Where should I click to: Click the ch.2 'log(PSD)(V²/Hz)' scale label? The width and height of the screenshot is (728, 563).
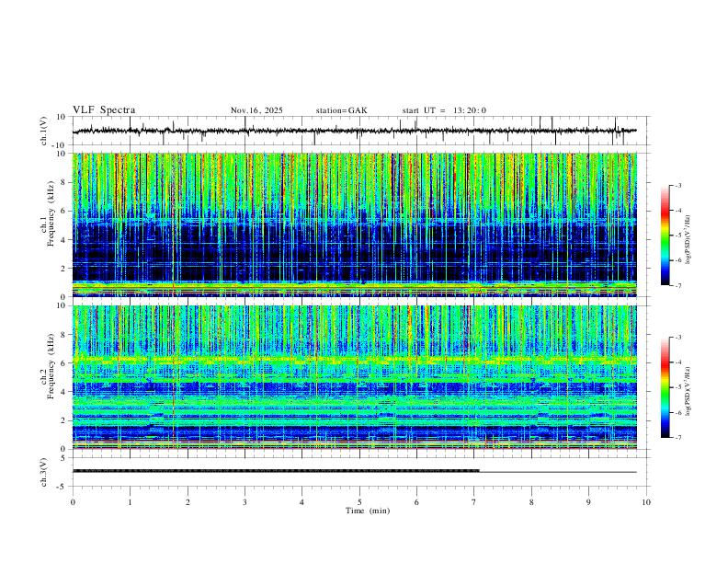tap(688, 391)
